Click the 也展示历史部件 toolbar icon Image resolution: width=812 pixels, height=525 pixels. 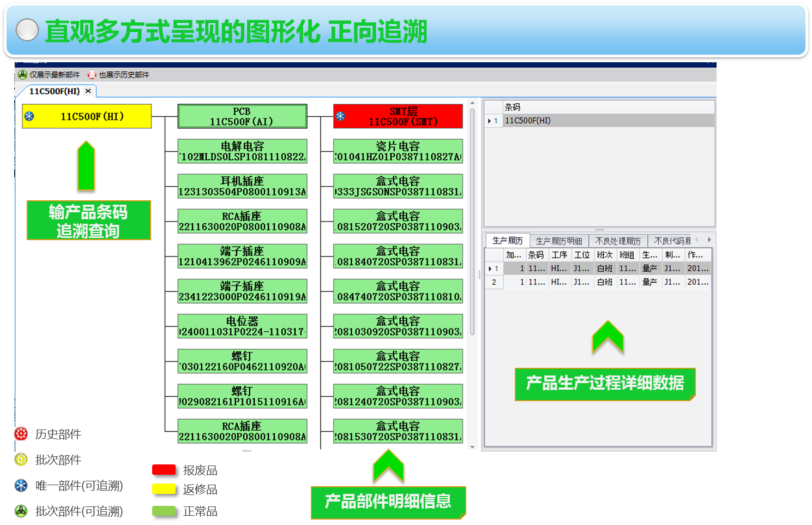point(91,75)
